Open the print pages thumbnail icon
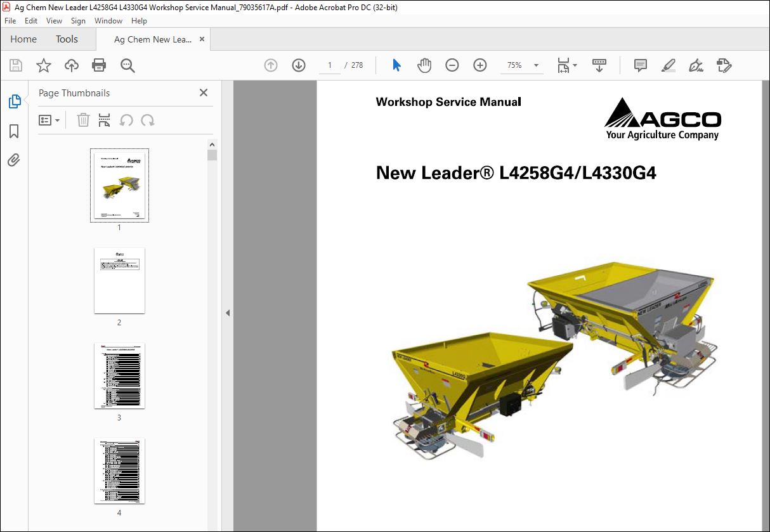 105,120
